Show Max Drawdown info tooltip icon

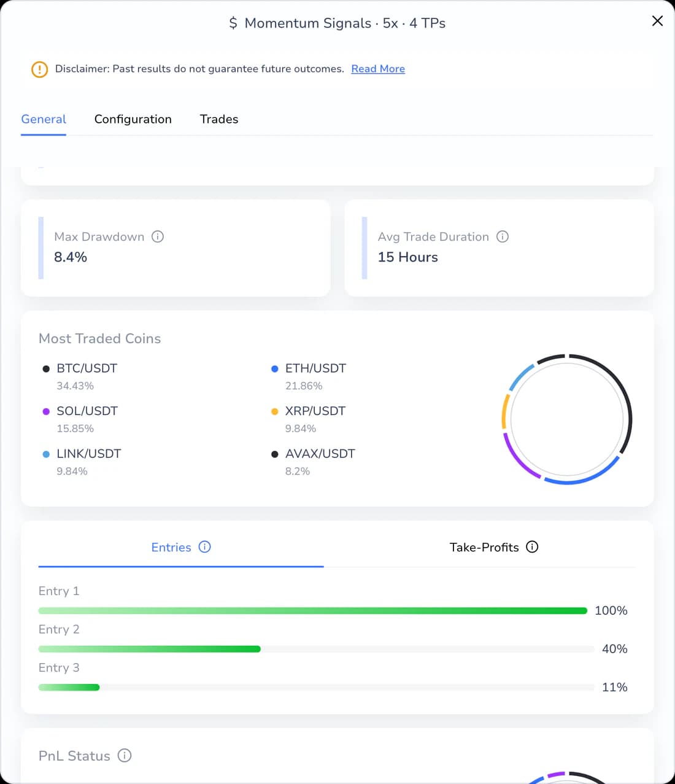coord(158,236)
